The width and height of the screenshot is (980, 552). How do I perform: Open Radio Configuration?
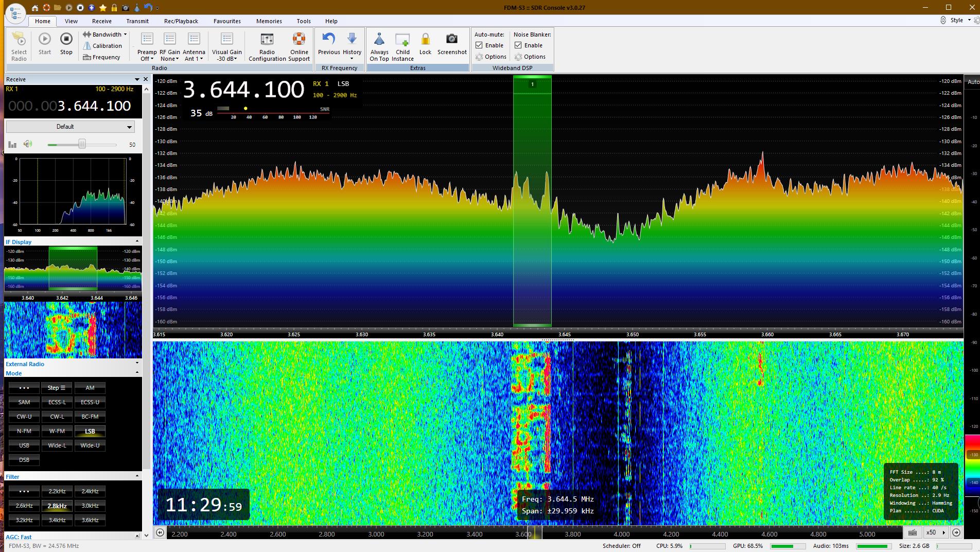pos(267,40)
